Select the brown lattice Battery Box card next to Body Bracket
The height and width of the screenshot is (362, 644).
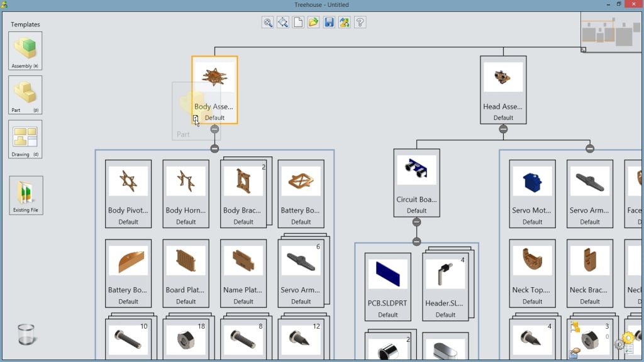coord(301,194)
